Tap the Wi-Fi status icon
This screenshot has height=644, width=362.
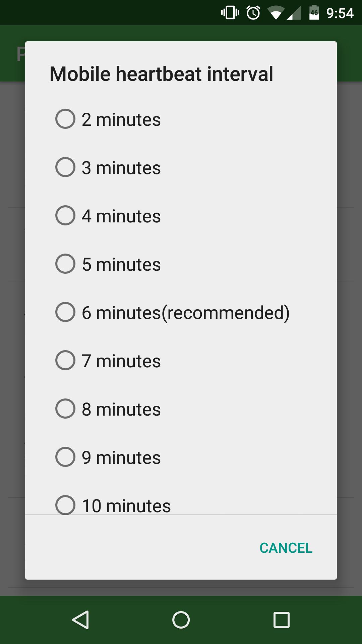point(276,12)
